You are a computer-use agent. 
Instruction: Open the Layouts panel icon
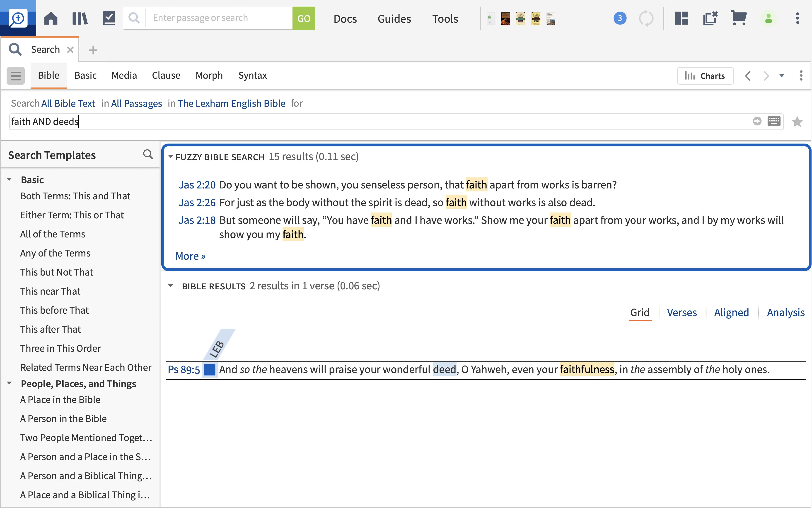coord(681,18)
